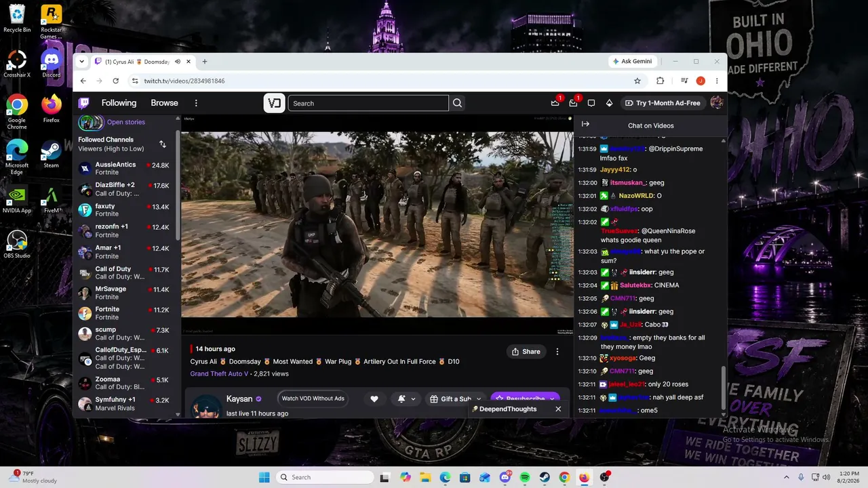
Task: Expand the Gift a Sub dropdown arrow
Action: coord(478,399)
